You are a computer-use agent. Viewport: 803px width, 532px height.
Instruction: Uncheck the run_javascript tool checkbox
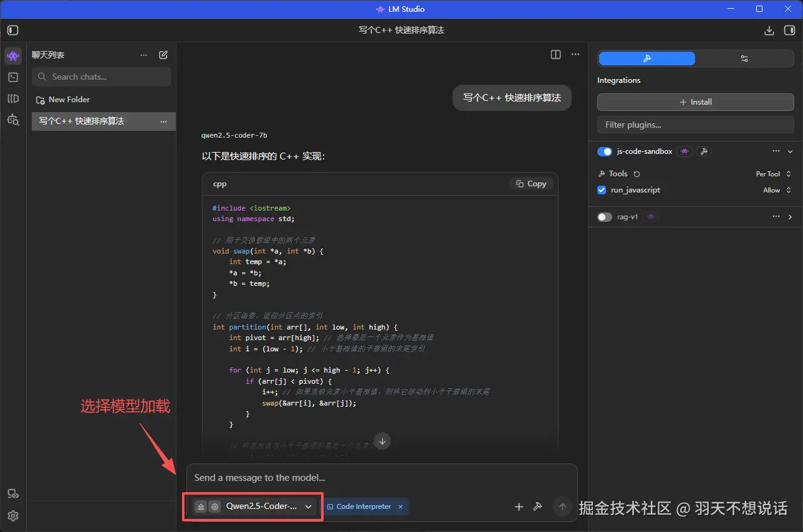point(602,190)
